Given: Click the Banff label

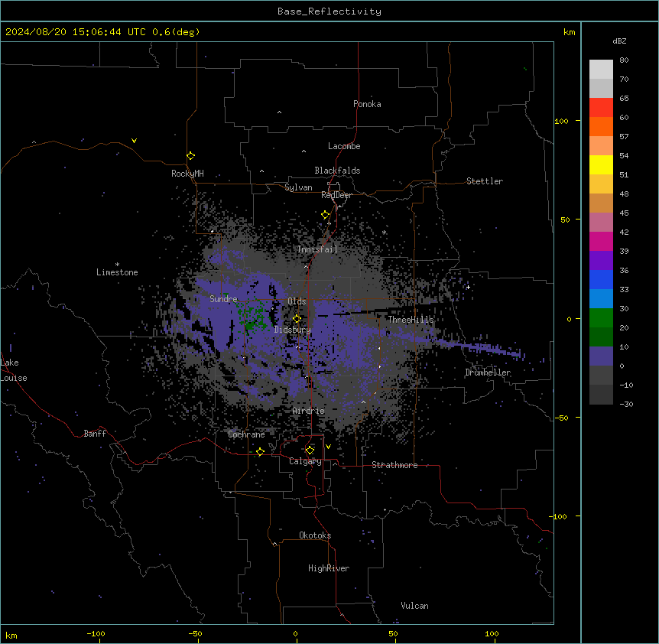Looking at the screenshot, I should pos(95,434).
